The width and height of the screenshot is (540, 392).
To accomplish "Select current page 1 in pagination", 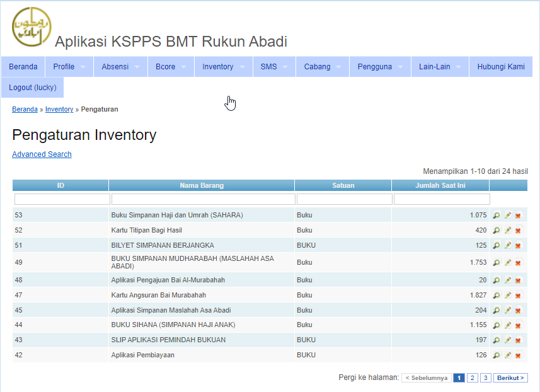I will [459, 378].
